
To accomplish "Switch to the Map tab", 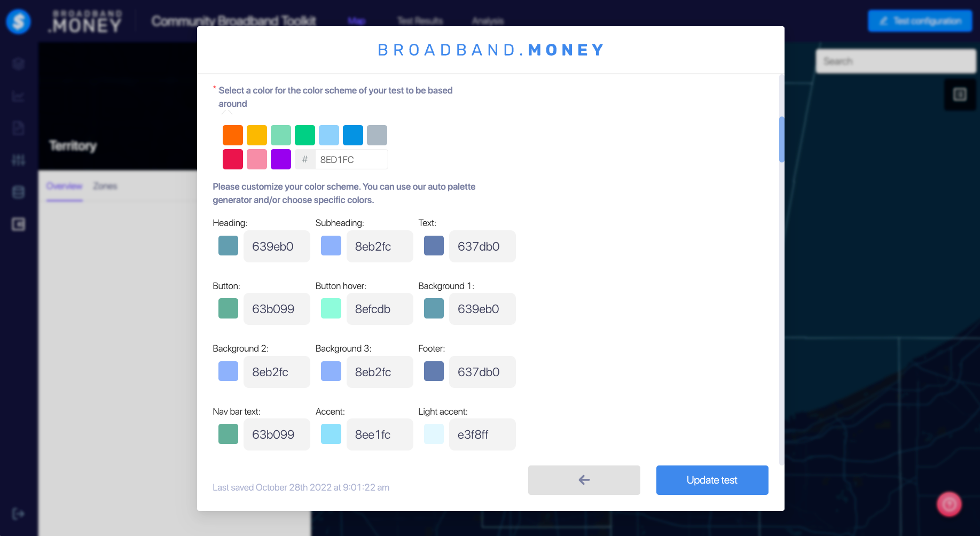I will (356, 21).
